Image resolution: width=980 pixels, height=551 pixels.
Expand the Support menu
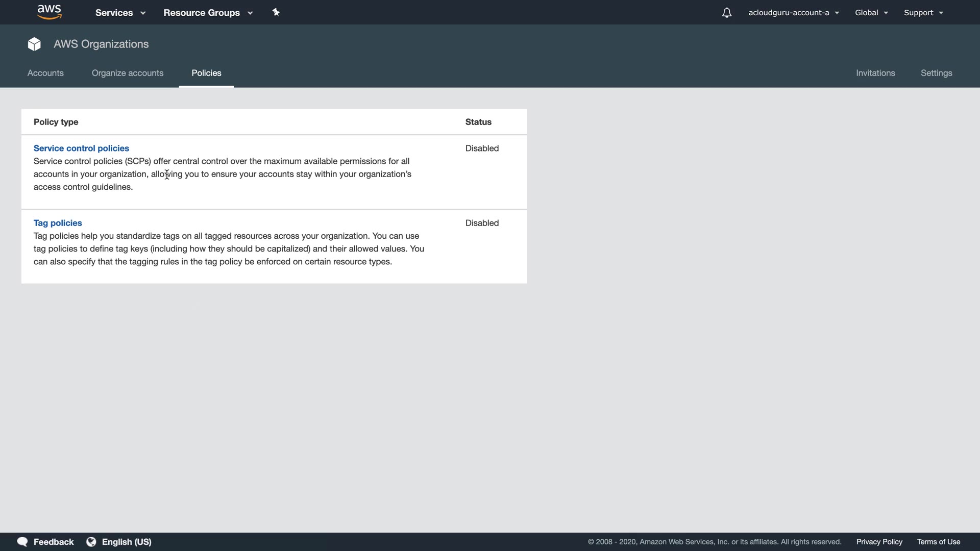click(x=923, y=13)
